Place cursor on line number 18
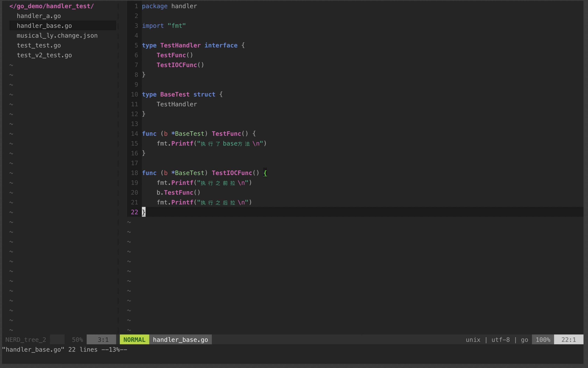Image resolution: width=588 pixels, height=368 pixels. 134,173
